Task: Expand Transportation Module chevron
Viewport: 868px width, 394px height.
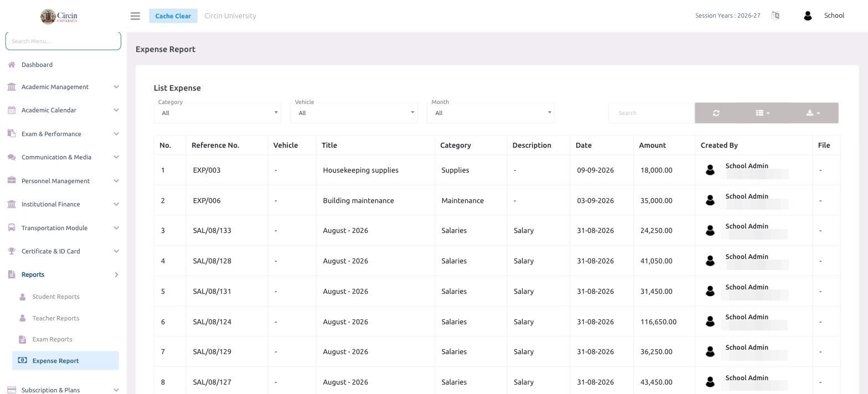Action: click(116, 228)
